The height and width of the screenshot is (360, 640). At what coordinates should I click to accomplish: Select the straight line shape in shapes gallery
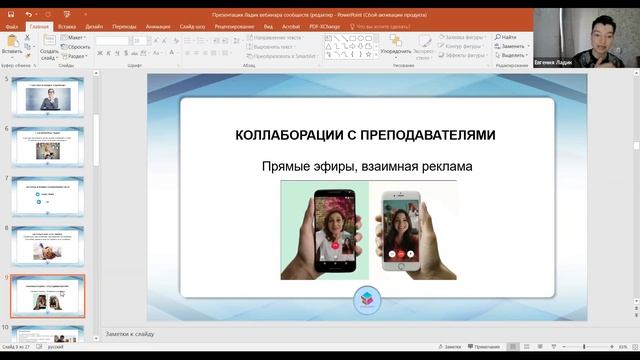pos(337,38)
